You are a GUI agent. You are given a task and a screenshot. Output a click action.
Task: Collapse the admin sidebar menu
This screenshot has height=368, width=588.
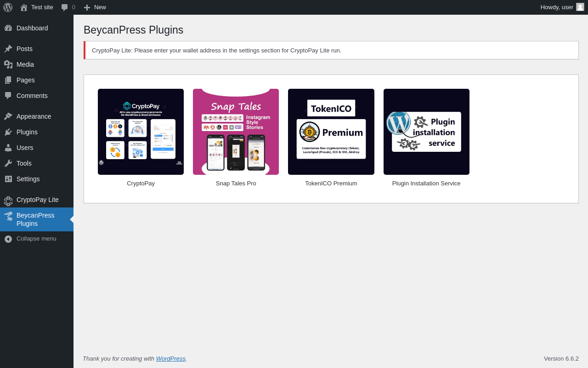tap(37, 239)
